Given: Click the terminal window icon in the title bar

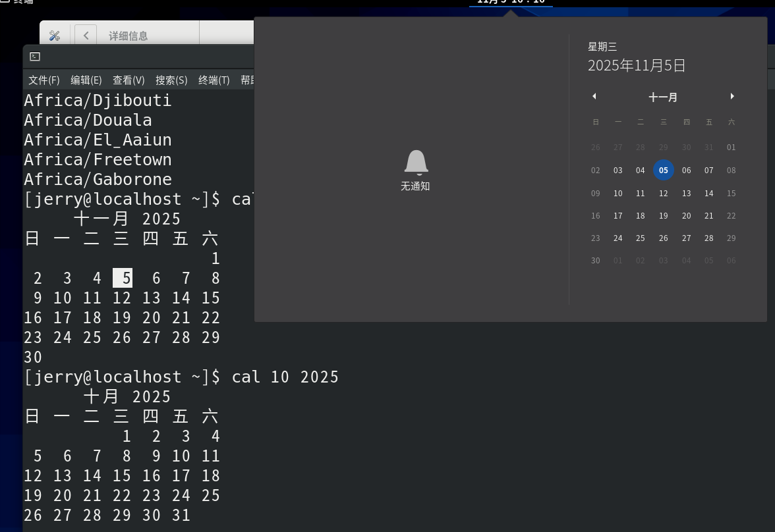Looking at the screenshot, I should point(35,57).
